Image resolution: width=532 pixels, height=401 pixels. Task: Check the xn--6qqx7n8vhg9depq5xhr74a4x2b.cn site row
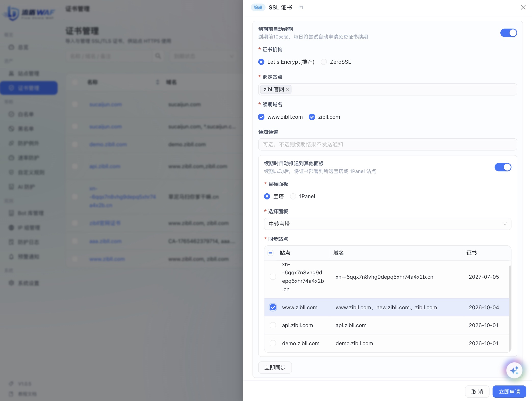pos(273,277)
